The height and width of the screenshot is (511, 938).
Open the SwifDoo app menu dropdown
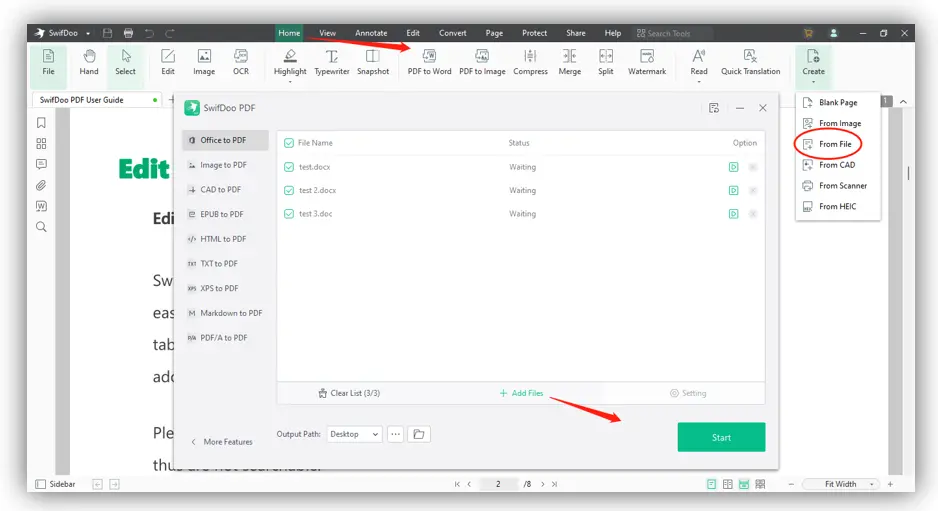[x=88, y=34]
